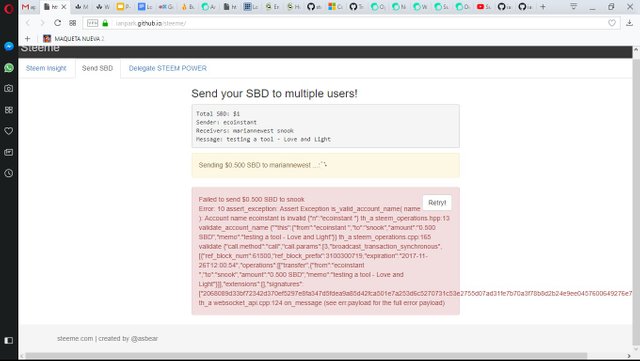Image resolution: width=640 pixels, height=361 pixels.
Task: Open the Opera menu logo
Action: pos(9,8)
